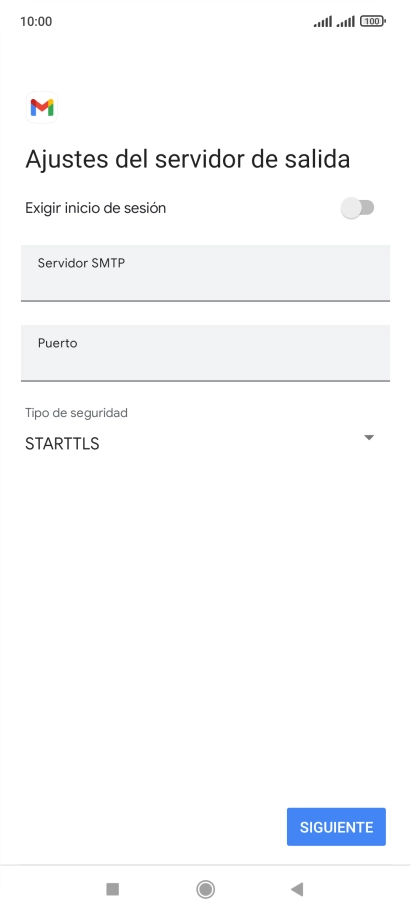Tap the Gmail logo icon
The image size is (411, 914).
point(42,107)
